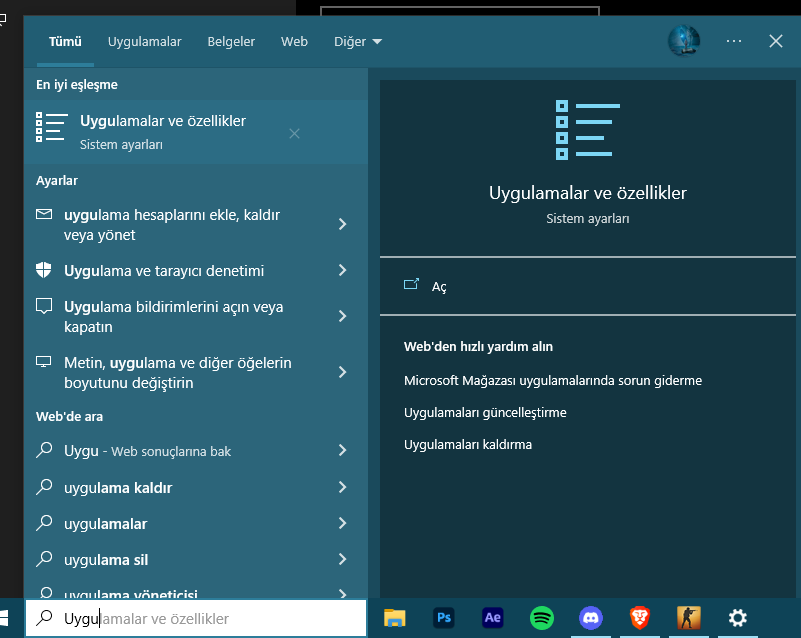
Task: Open the Diğer dropdown menu
Action: click(x=358, y=41)
